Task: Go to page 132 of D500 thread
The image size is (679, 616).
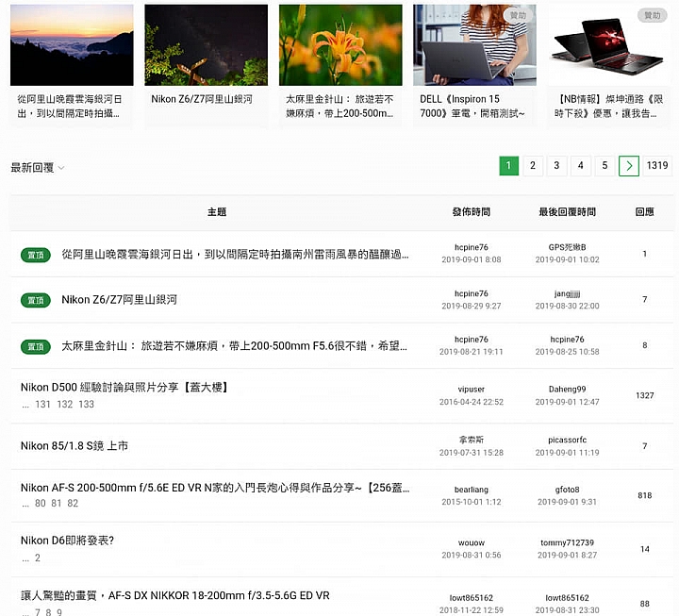Action: 65,404
